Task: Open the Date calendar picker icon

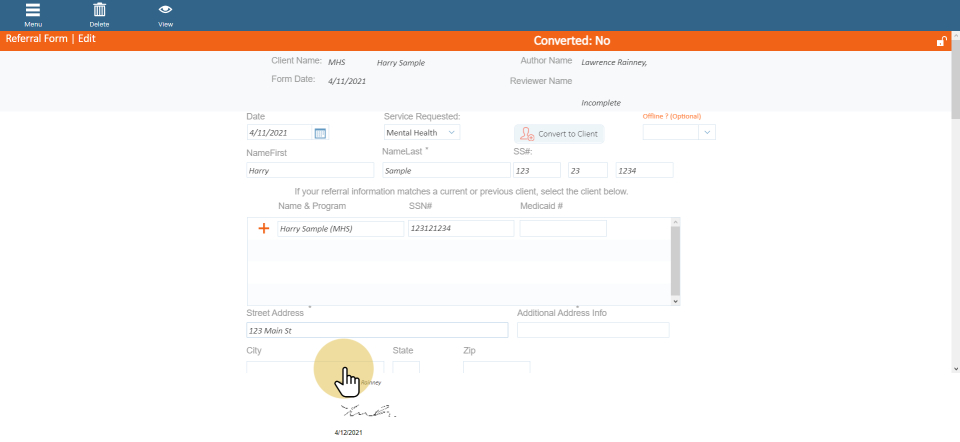Action: coord(320,133)
